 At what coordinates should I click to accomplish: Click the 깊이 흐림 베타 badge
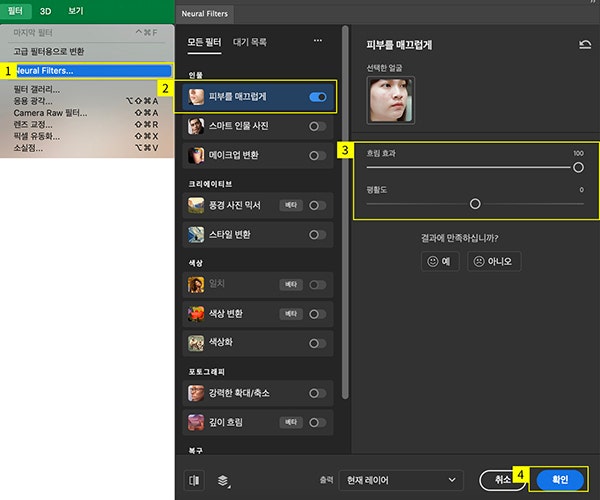click(291, 422)
